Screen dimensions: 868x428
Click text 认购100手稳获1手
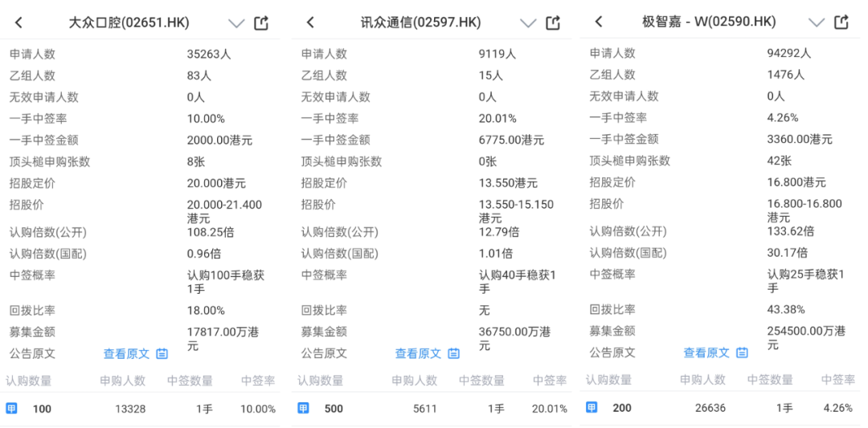pyautogui.click(x=225, y=282)
